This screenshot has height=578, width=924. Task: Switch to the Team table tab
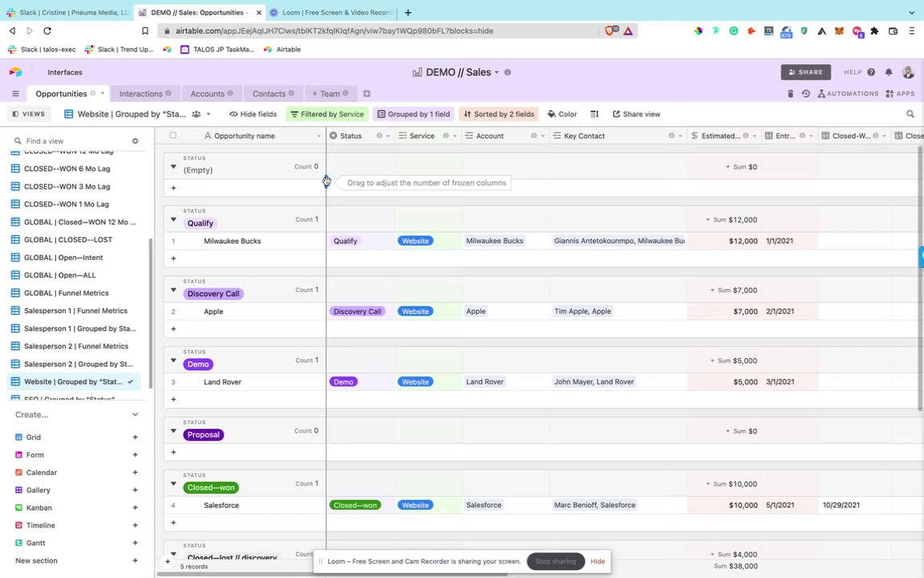[330, 94]
